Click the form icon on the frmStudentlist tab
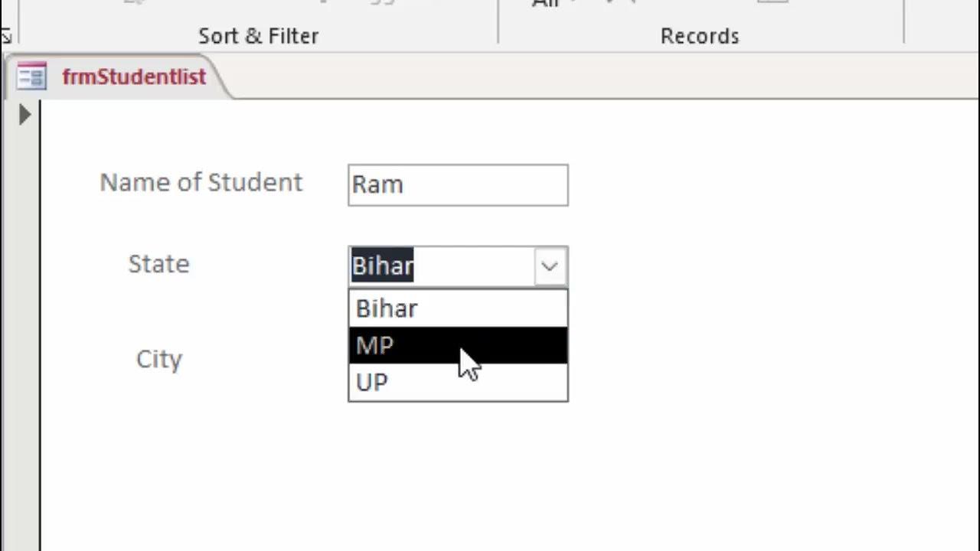Screen dimensions: 980x551 click(31, 77)
